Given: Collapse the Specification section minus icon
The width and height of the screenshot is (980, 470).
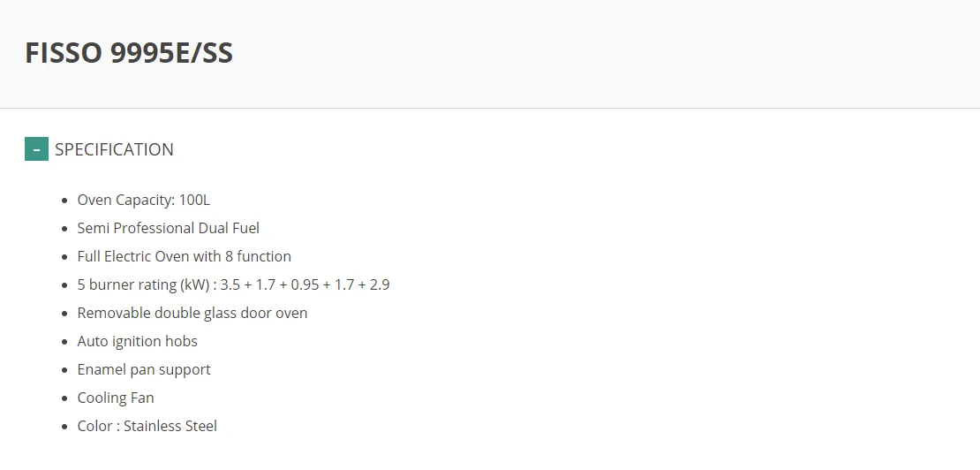Looking at the screenshot, I should [x=36, y=149].
